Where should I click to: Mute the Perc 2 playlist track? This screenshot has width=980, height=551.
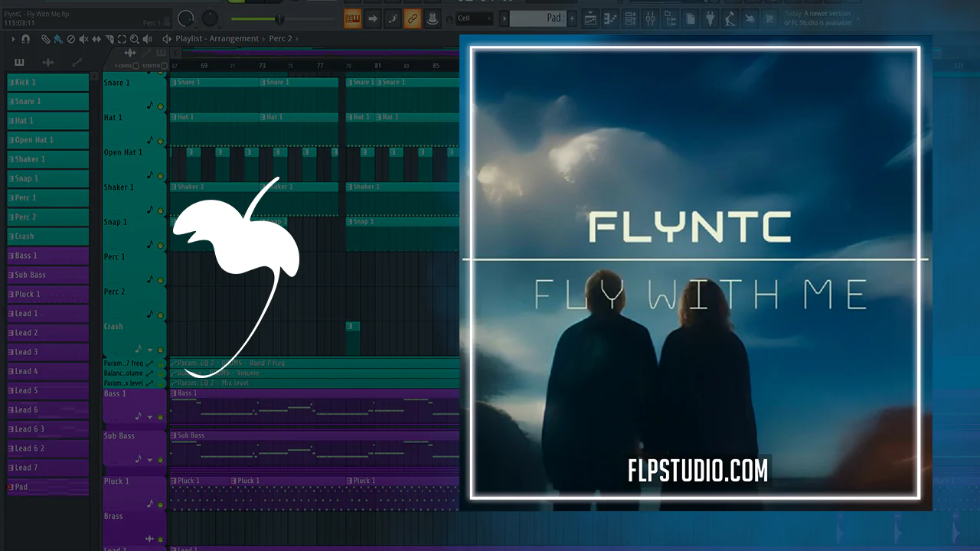click(161, 315)
